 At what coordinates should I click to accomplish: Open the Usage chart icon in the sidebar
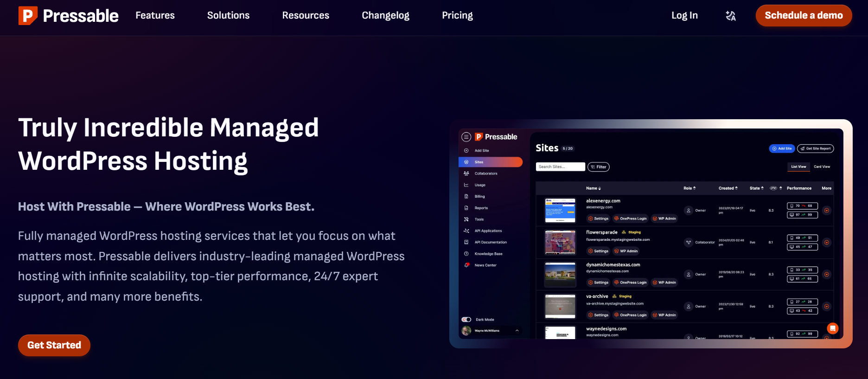(466, 185)
